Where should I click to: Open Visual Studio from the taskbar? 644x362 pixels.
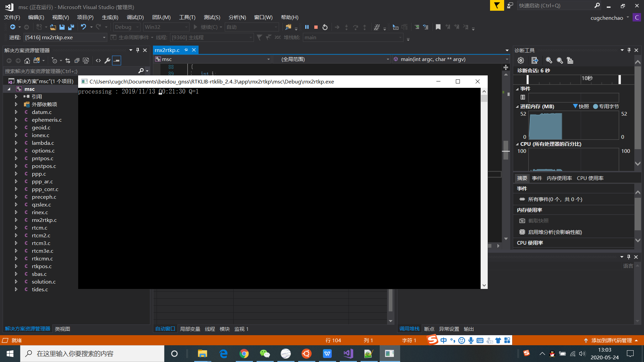(x=348, y=354)
